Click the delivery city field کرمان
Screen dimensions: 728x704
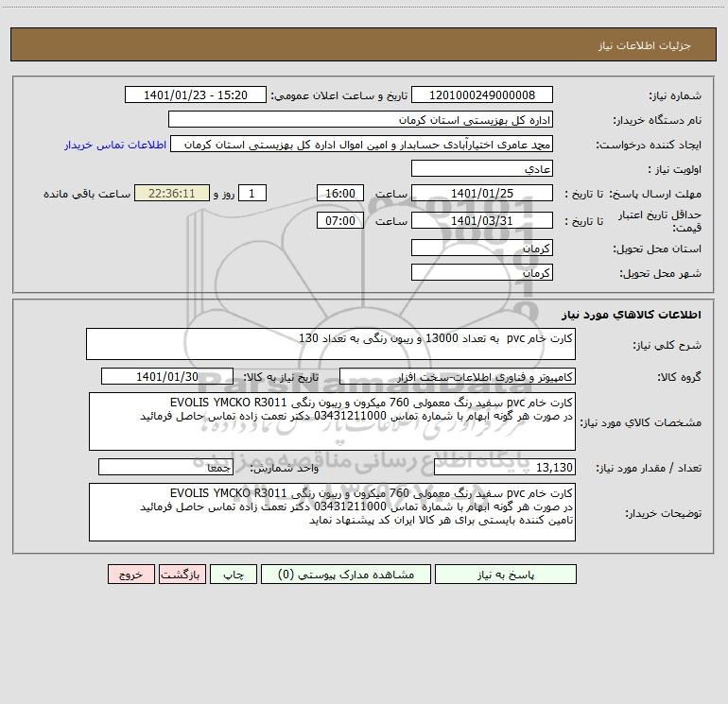482,272
